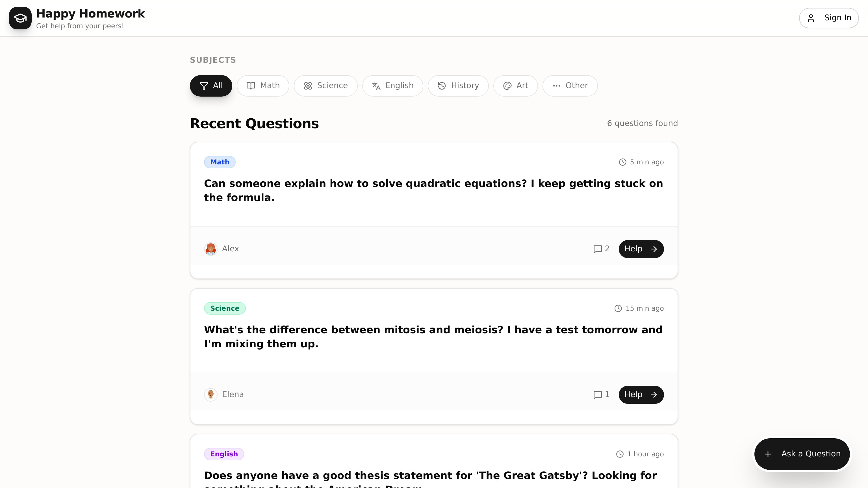Click the clock icon beside 1 hour ago
Image resolution: width=868 pixels, height=488 pixels.
coord(620,454)
